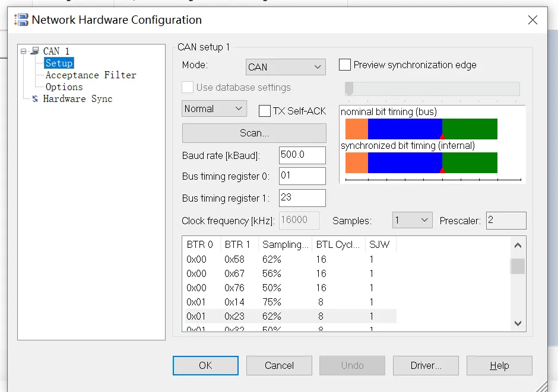Click the SJW column header

[381, 244]
